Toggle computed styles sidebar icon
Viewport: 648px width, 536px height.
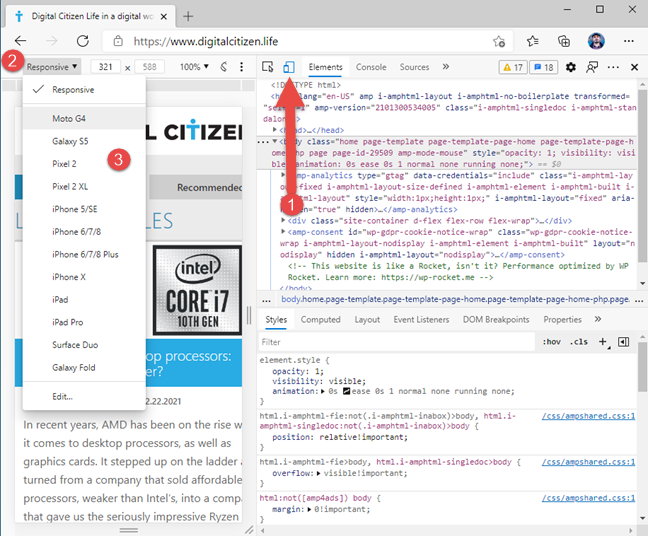point(623,342)
